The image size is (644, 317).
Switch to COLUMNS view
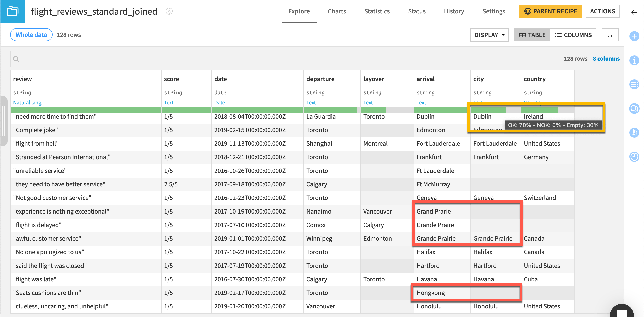(x=573, y=35)
